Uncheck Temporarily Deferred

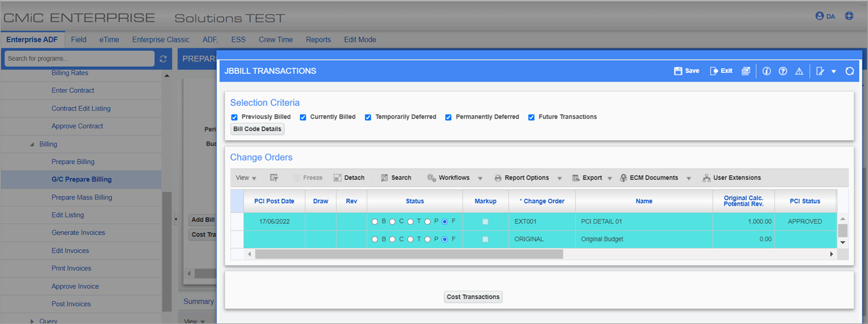368,117
